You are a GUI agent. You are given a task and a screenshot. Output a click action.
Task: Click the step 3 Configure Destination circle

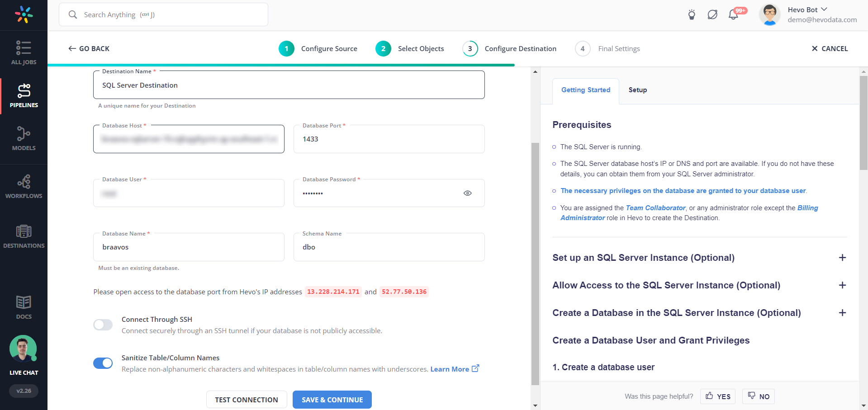[470, 48]
